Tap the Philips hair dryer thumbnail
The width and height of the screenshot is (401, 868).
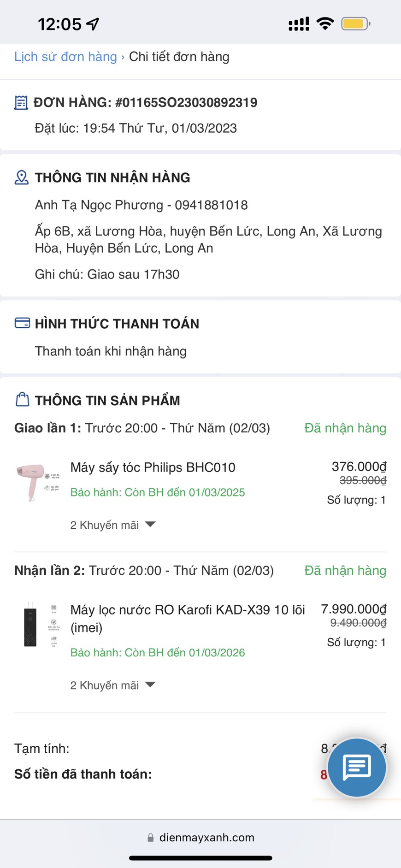tap(37, 482)
